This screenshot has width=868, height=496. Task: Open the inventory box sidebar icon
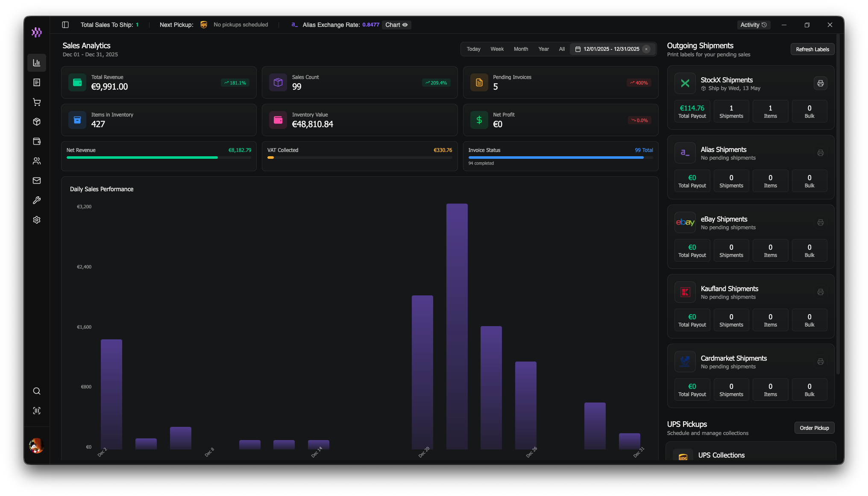[x=37, y=122]
